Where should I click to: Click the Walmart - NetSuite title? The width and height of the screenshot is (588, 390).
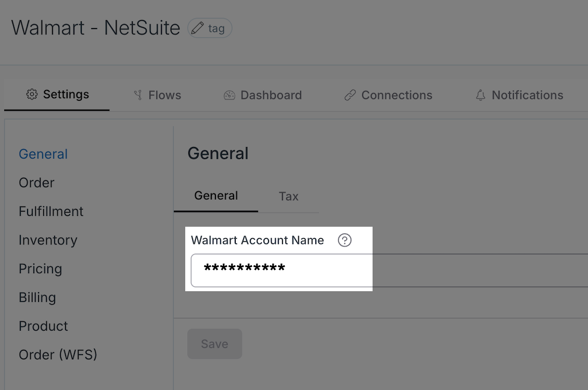pyautogui.click(x=96, y=28)
